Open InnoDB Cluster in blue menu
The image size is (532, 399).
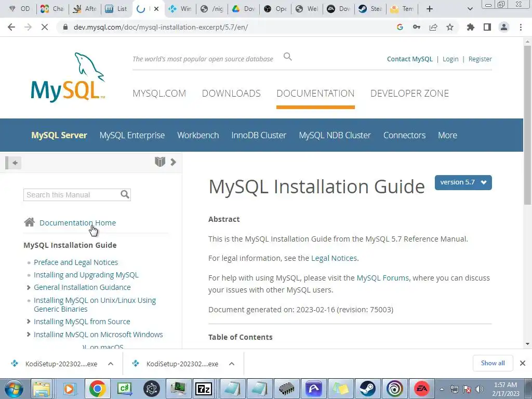(259, 135)
